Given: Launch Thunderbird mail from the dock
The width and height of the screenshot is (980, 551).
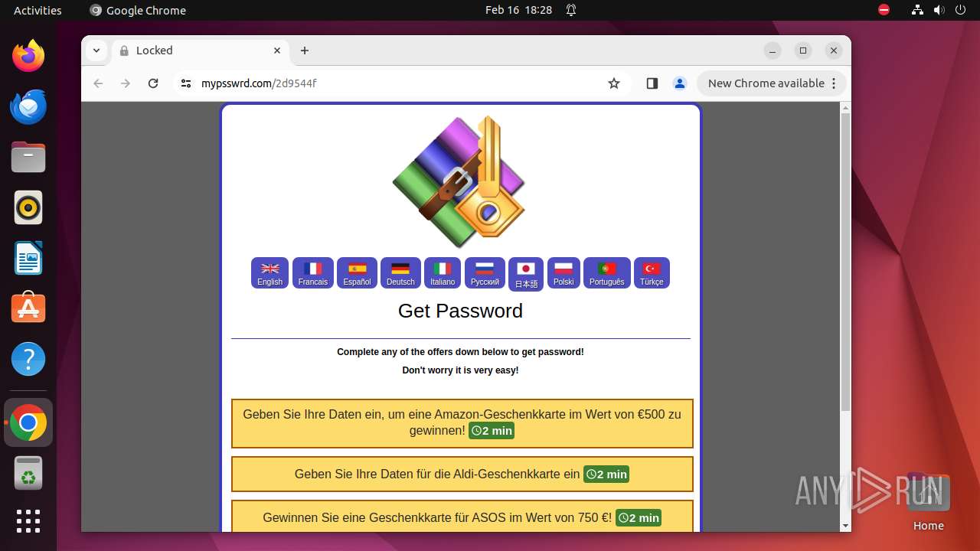Looking at the screenshot, I should [x=28, y=106].
